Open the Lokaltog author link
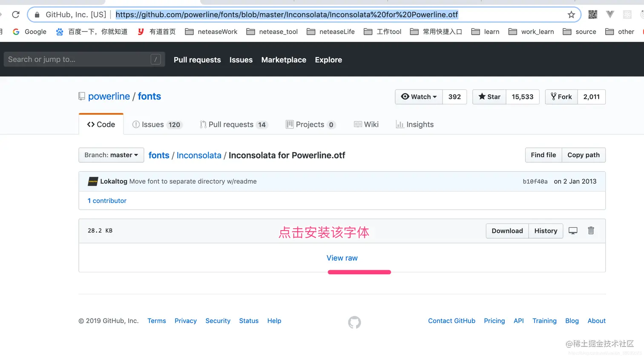This screenshot has height=358, width=644. click(114, 182)
